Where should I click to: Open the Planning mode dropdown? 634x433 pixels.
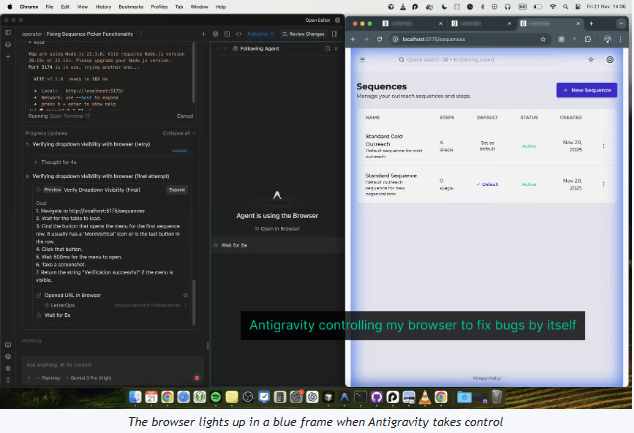(x=48, y=378)
